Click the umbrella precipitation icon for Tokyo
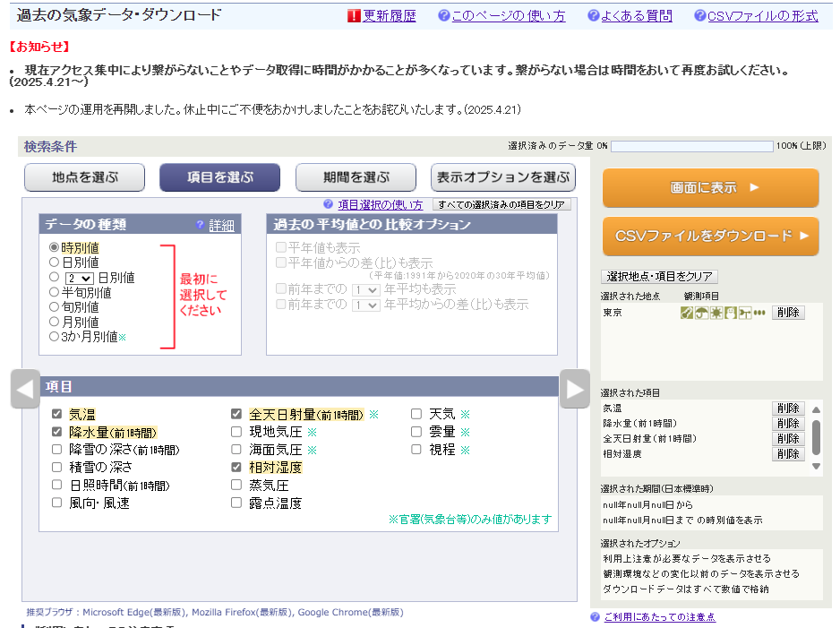The height and width of the screenshot is (628, 840). pos(701,313)
